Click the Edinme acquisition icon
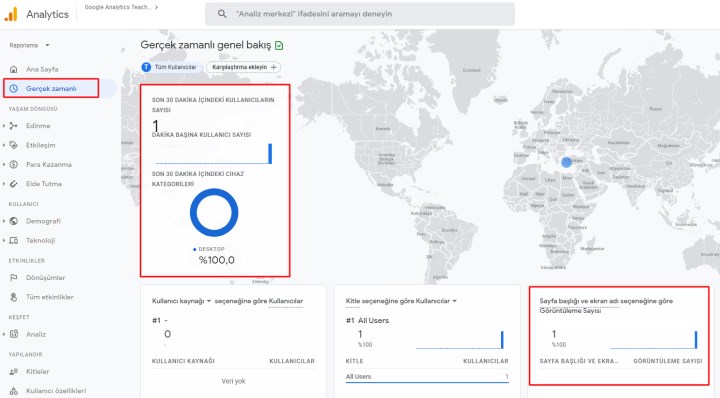720x398 pixels. (x=14, y=126)
